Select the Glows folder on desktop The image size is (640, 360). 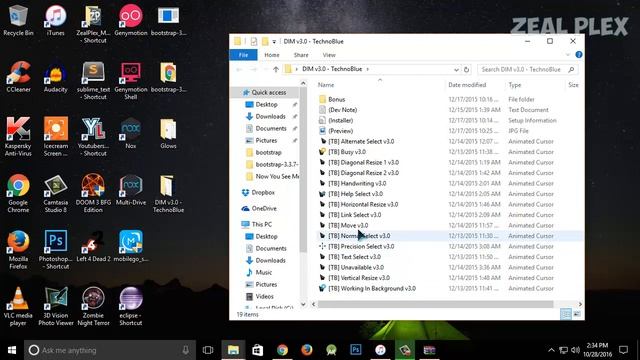click(x=168, y=133)
